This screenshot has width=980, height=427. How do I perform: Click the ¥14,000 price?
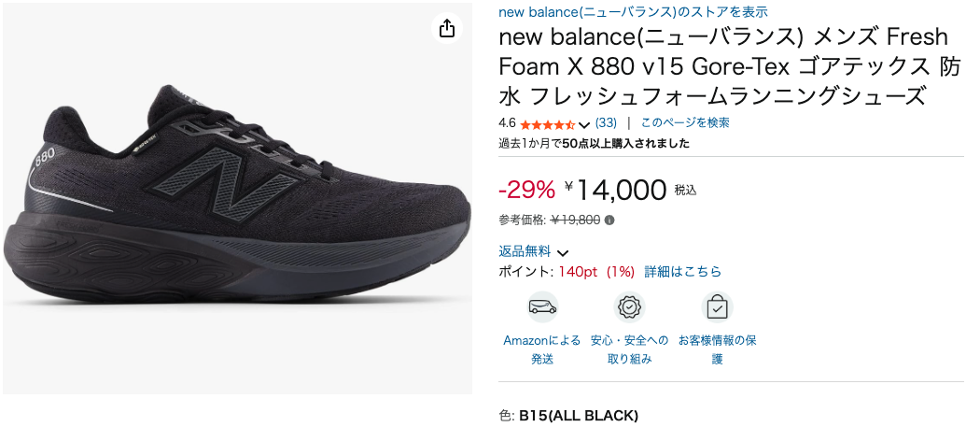[x=621, y=190]
